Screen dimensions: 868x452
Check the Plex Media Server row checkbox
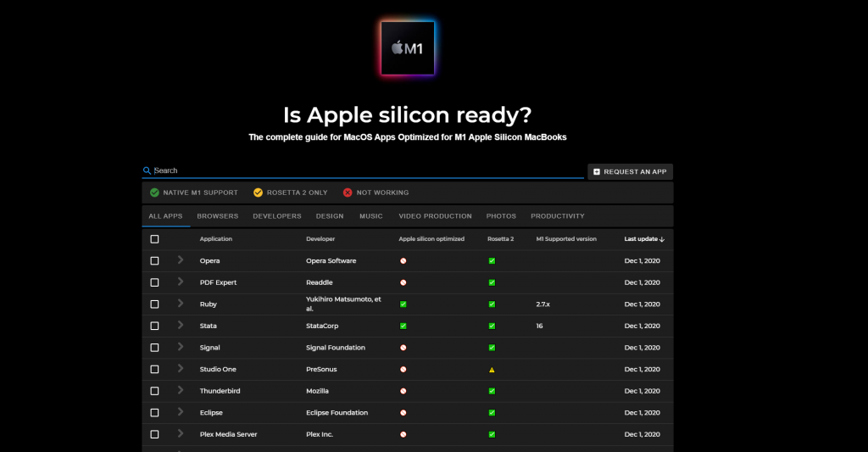[154, 434]
